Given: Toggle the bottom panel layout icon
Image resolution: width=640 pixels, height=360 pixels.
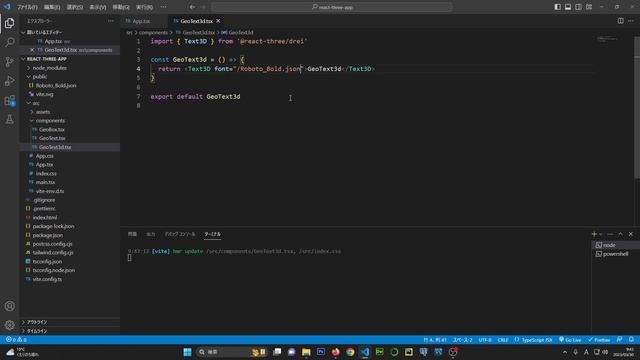Looking at the screenshot, I should coord(568,7).
